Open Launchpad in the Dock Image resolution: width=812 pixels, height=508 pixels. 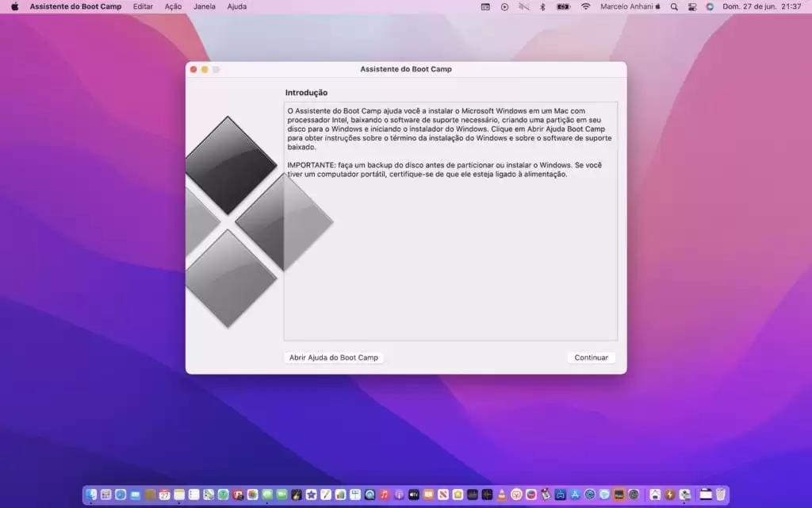(x=105, y=495)
